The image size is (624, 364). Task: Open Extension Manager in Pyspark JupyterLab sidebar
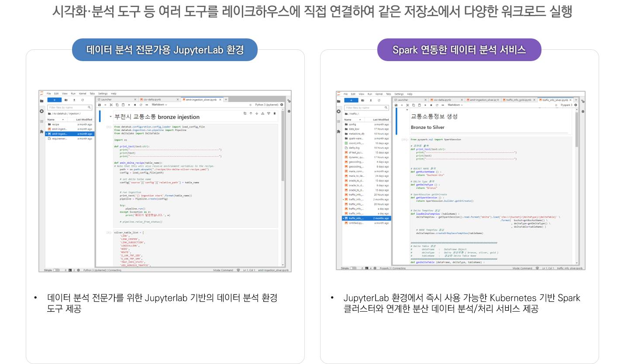tap(339, 131)
